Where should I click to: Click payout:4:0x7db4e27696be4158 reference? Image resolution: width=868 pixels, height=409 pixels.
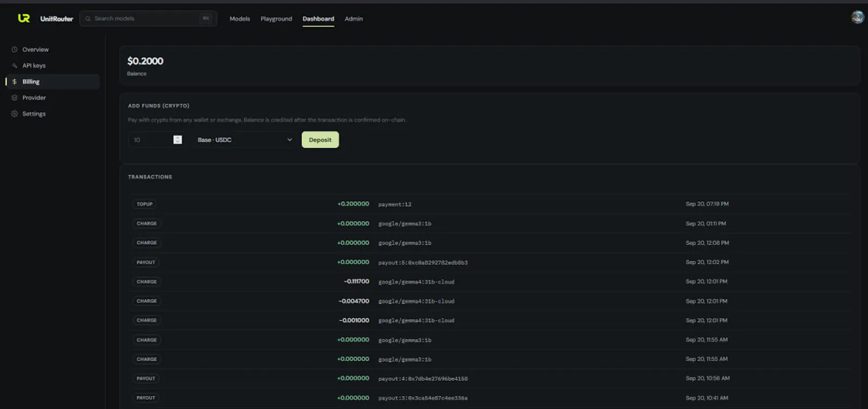(x=423, y=379)
